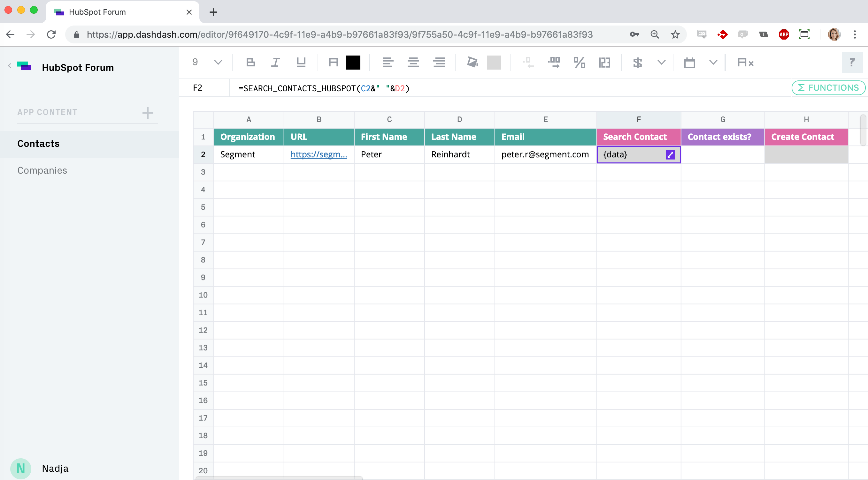Apply date format calendar icon
The height and width of the screenshot is (480, 868).
[689, 63]
